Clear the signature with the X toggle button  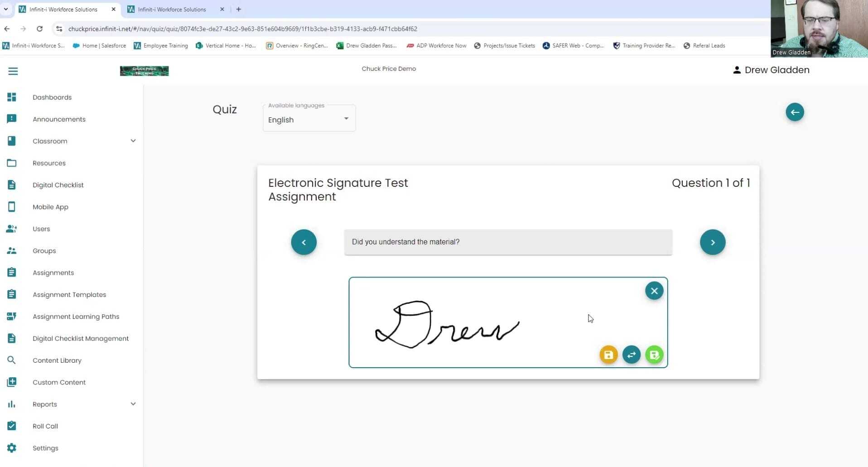coord(654,291)
